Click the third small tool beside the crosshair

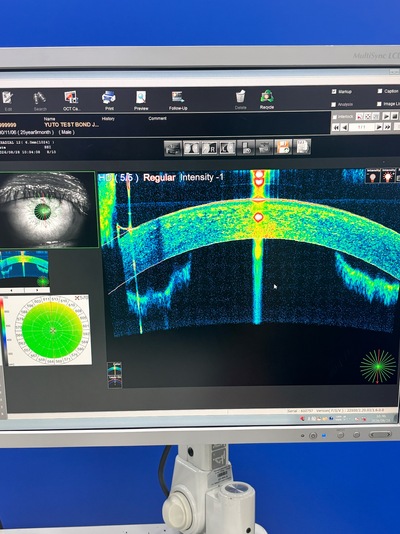click(x=375, y=116)
